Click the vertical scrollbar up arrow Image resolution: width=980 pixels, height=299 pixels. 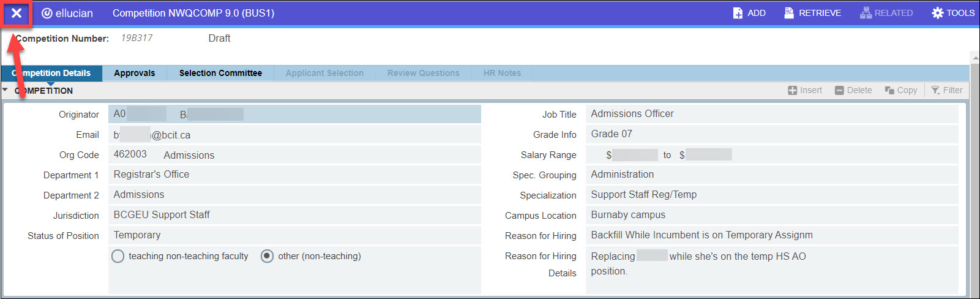tap(974, 58)
